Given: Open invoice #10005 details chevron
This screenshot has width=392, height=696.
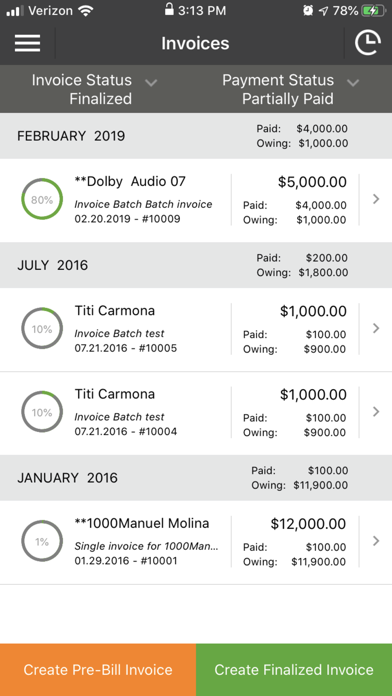Looking at the screenshot, I should [376, 328].
